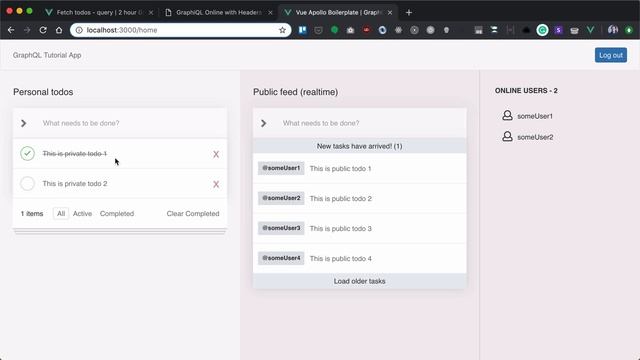Image resolution: width=640 pixels, height=360 pixels.
Task: Close the GraphiQL Online tab
Action: coord(270,13)
